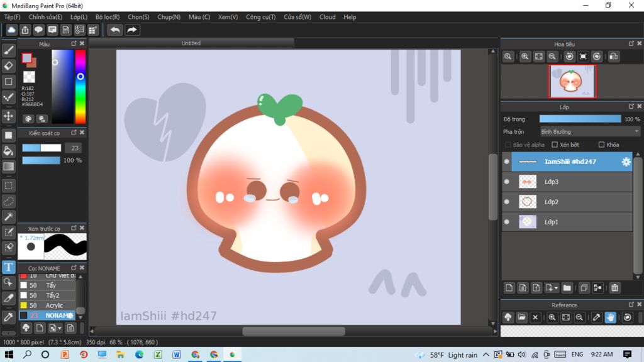644x362 pixels.
Task: Open the add-layer dropdown arrow
Action: (556, 288)
